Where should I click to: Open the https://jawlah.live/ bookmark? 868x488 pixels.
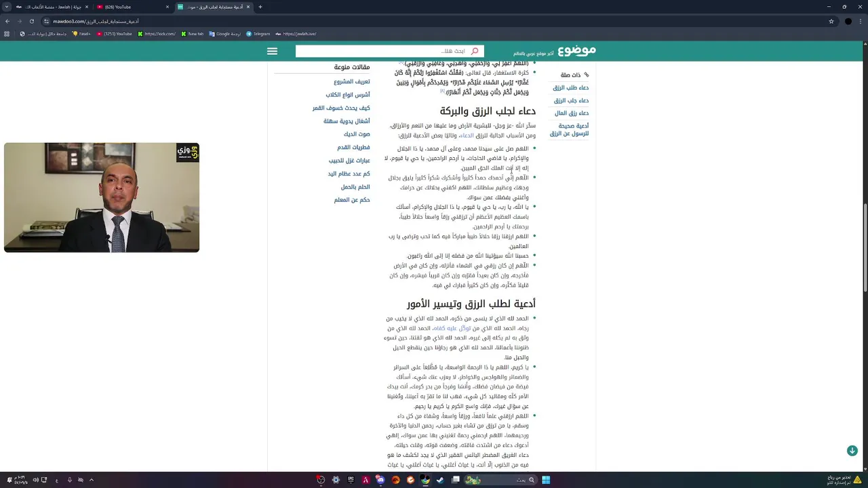tap(296, 33)
